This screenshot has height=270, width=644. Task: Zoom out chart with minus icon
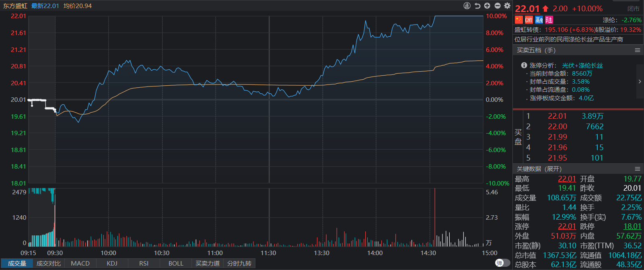pyautogui.click(x=497, y=6)
